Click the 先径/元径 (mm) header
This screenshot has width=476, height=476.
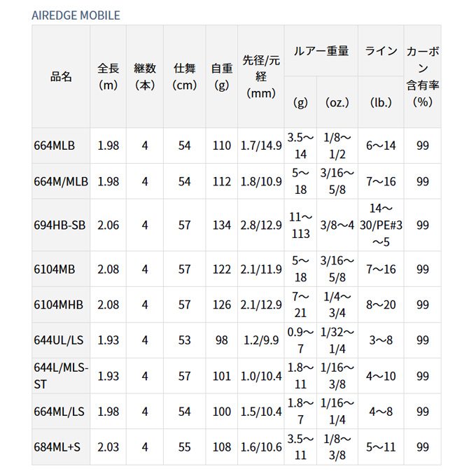(261, 76)
